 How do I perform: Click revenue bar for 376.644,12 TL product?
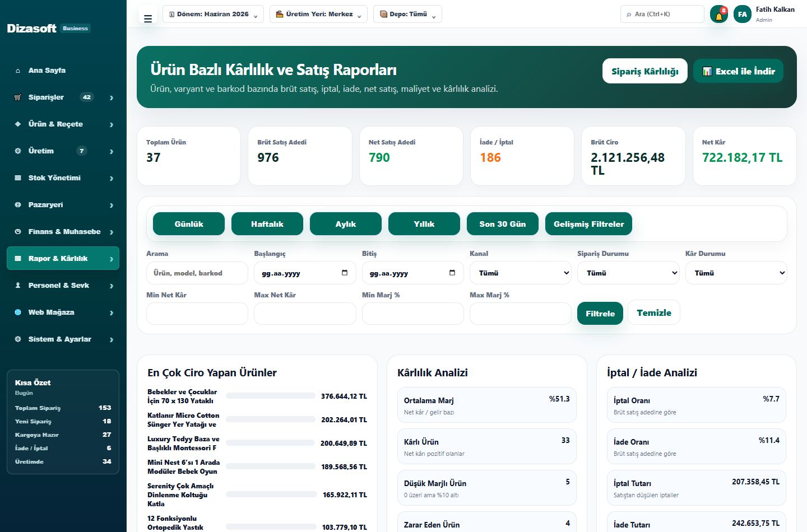pyautogui.click(x=271, y=396)
